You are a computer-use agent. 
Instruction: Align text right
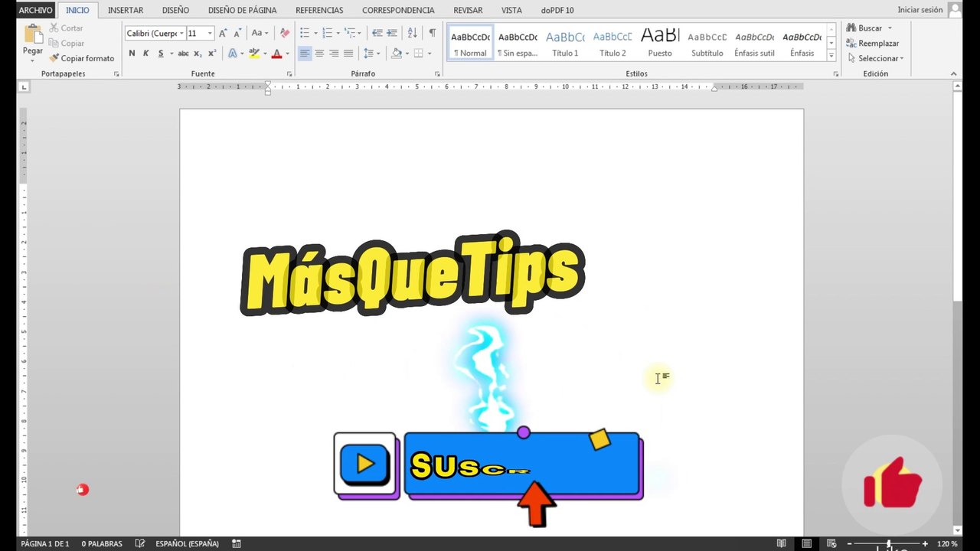pos(334,54)
